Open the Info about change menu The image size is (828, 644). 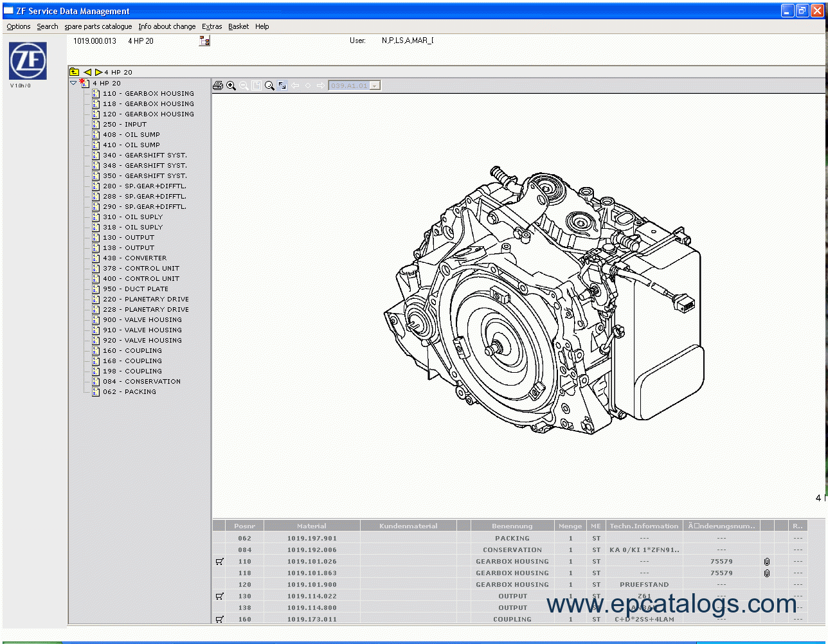[167, 26]
